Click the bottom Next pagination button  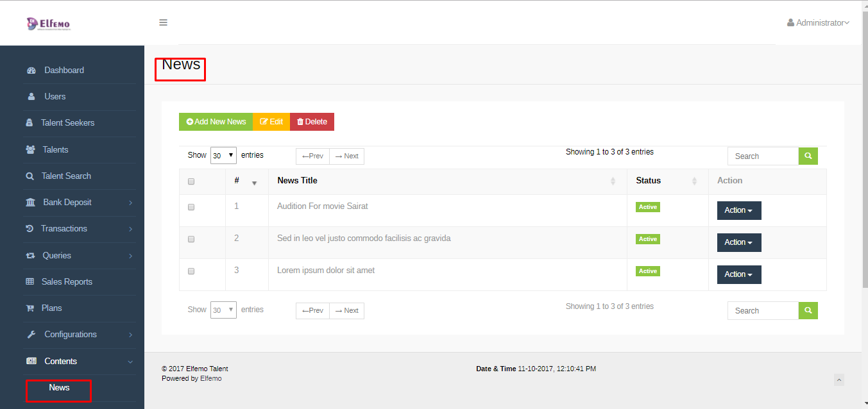tap(346, 311)
